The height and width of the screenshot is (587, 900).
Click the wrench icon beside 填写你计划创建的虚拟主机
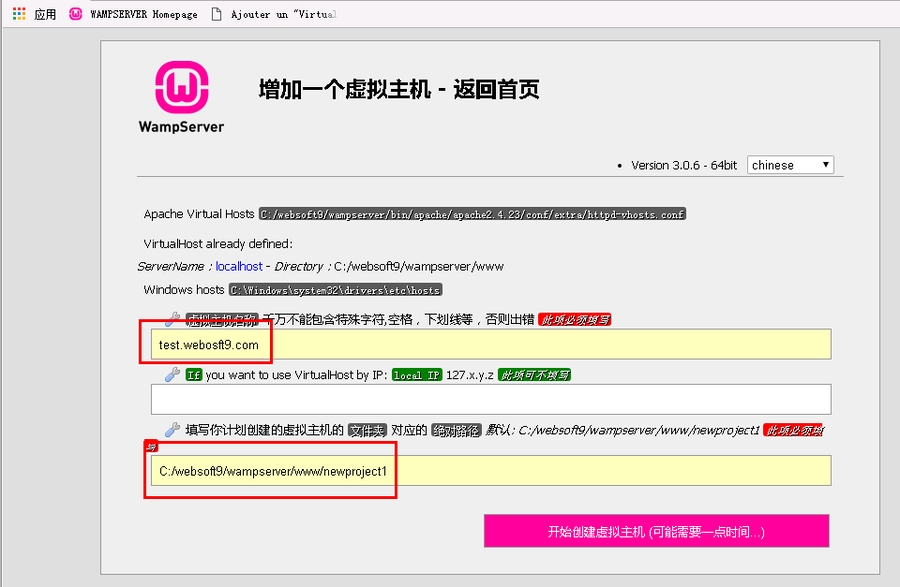(x=172, y=430)
